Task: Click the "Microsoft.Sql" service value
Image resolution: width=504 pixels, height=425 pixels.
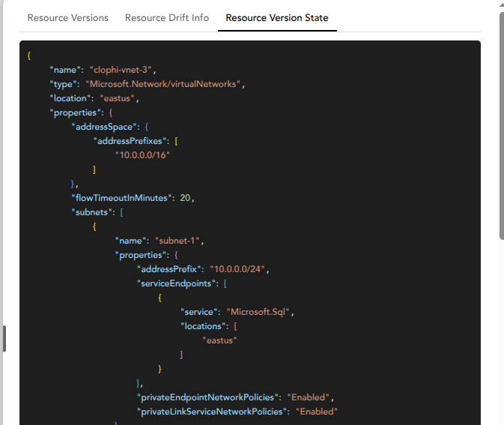Action: click(258, 312)
